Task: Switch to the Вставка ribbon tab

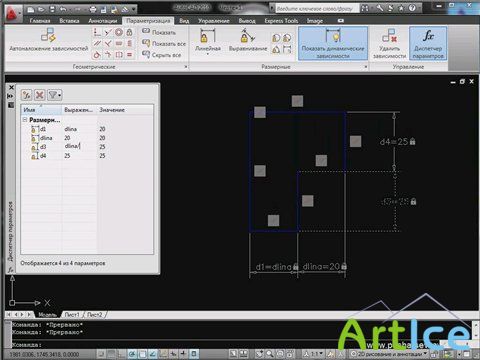Action: point(69,21)
